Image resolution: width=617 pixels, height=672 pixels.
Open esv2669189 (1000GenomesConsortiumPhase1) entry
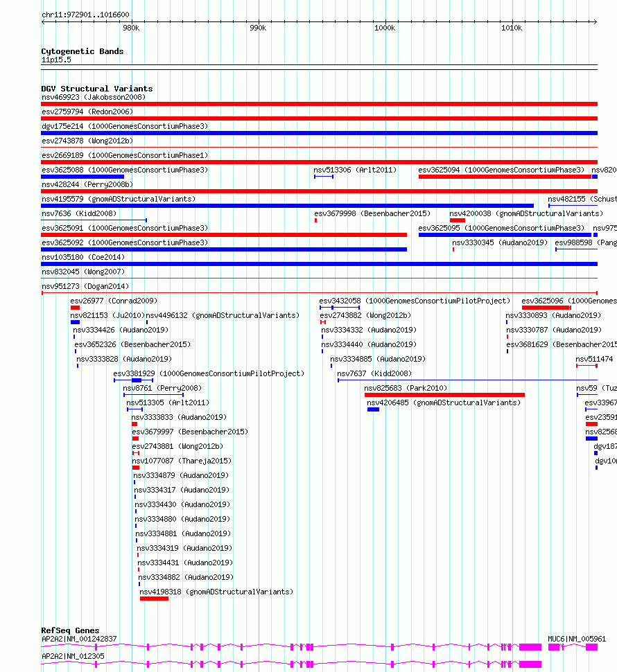pos(125,156)
